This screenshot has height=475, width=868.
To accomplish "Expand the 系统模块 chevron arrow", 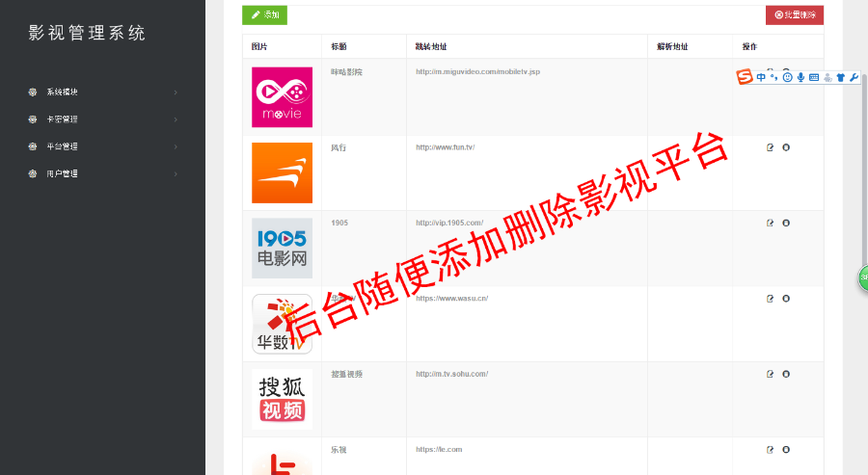I will pyautogui.click(x=176, y=92).
